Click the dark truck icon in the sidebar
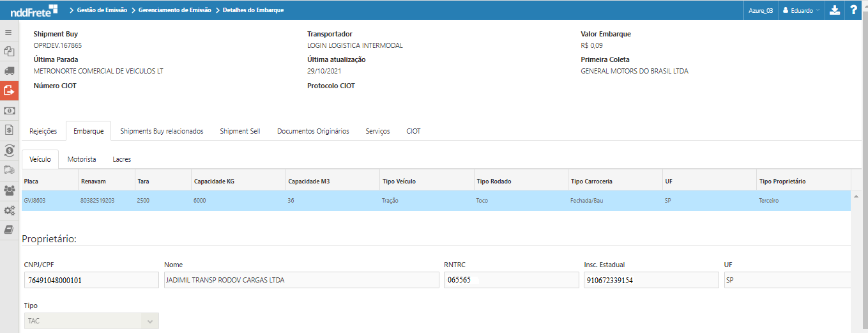This screenshot has height=333, width=868. point(9,71)
